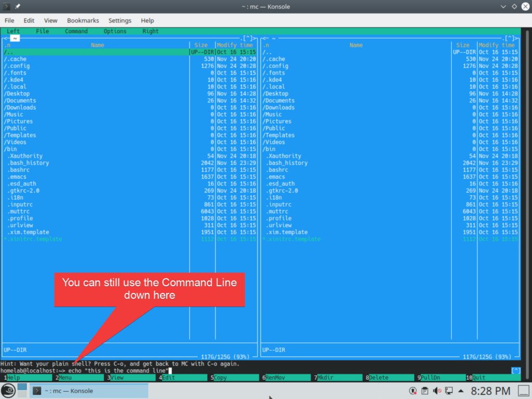Open the KDE application launcher menu
The height and width of the screenshot is (399, 532).
coord(8,390)
